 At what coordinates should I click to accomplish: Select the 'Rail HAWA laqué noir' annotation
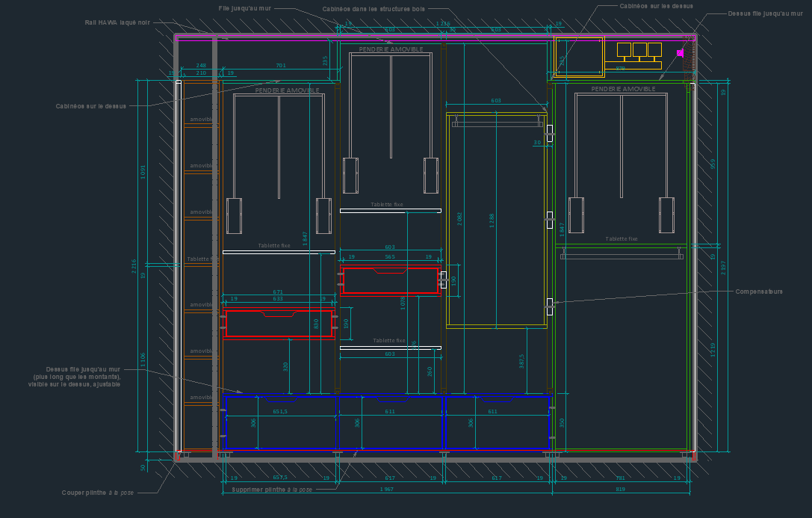tap(117, 22)
